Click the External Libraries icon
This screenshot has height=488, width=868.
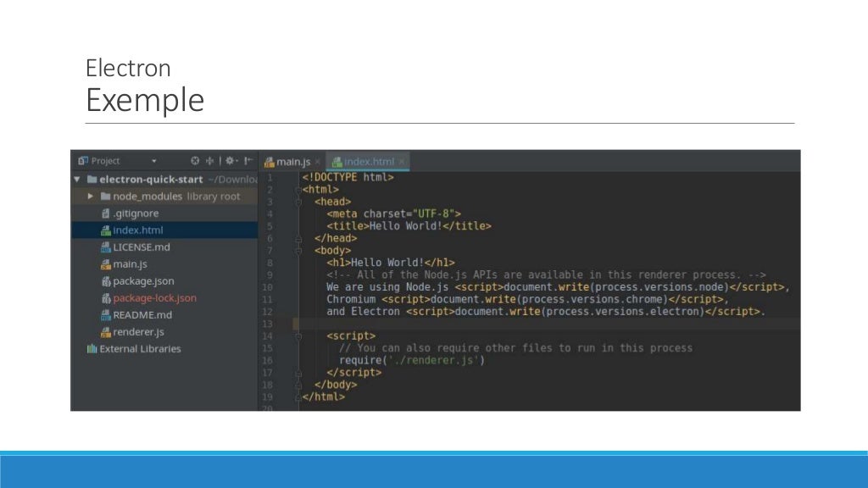[x=92, y=349]
